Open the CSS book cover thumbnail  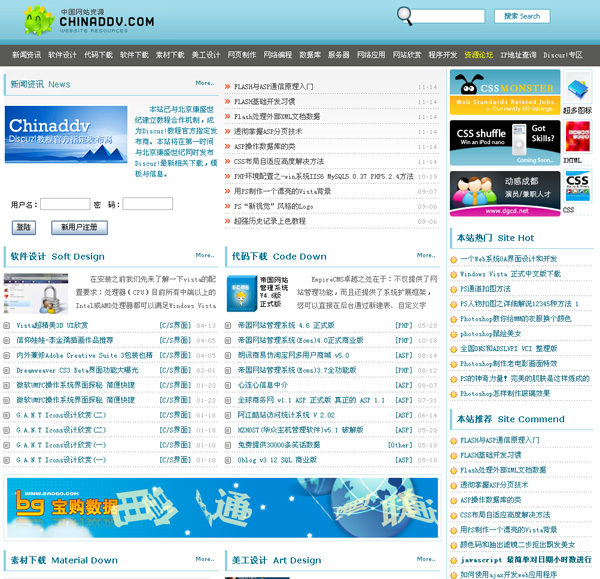pyautogui.click(x=577, y=186)
